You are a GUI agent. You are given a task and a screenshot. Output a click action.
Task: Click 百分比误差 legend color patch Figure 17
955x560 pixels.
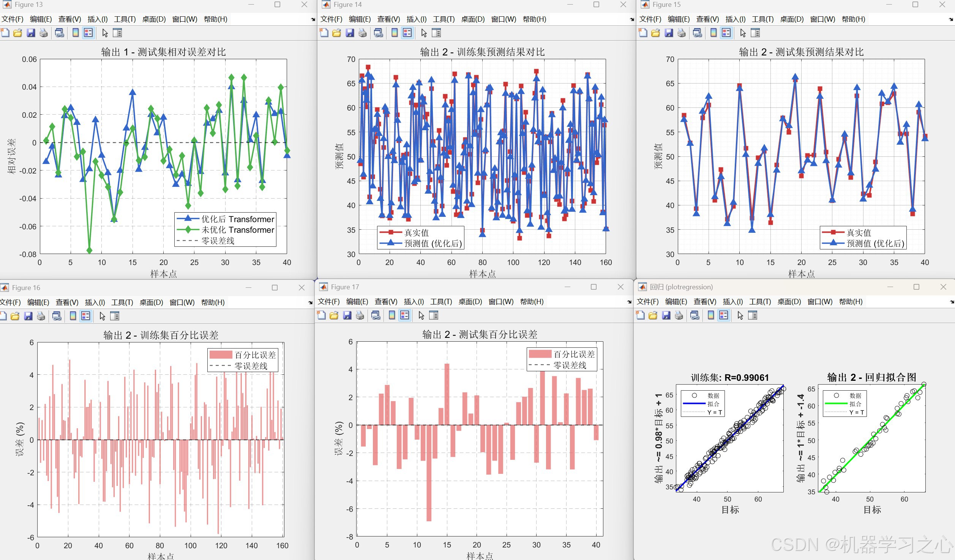pyautogui.click(x=540, y=354)
